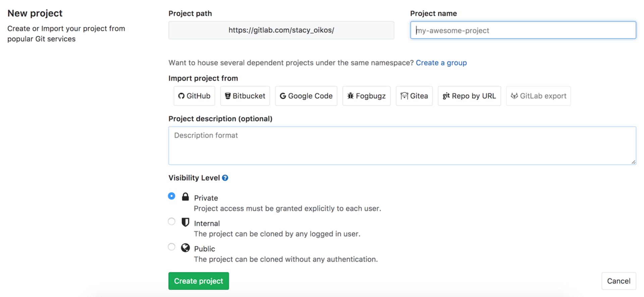Open Visibility Level help information
The image size is (644, 297).
225,178
